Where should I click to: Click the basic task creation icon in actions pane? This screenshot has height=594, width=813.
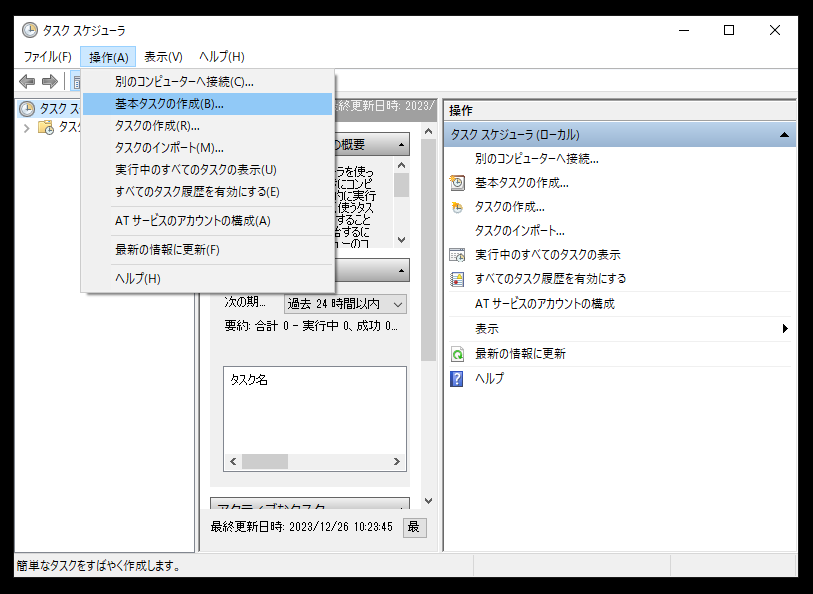(x=458, y=183)
